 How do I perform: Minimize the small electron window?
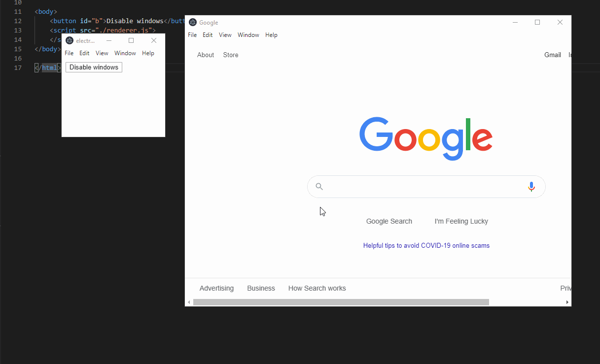tap(109, 40)
